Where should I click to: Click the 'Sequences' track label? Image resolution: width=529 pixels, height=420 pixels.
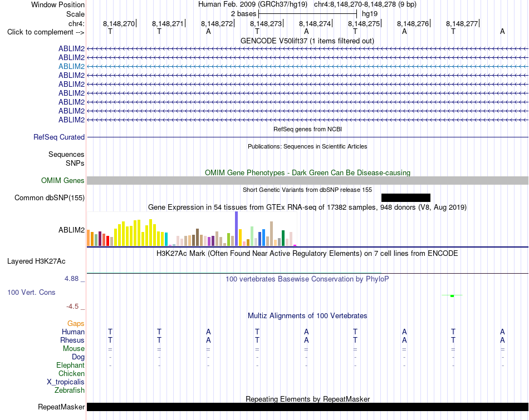point(66,155)
